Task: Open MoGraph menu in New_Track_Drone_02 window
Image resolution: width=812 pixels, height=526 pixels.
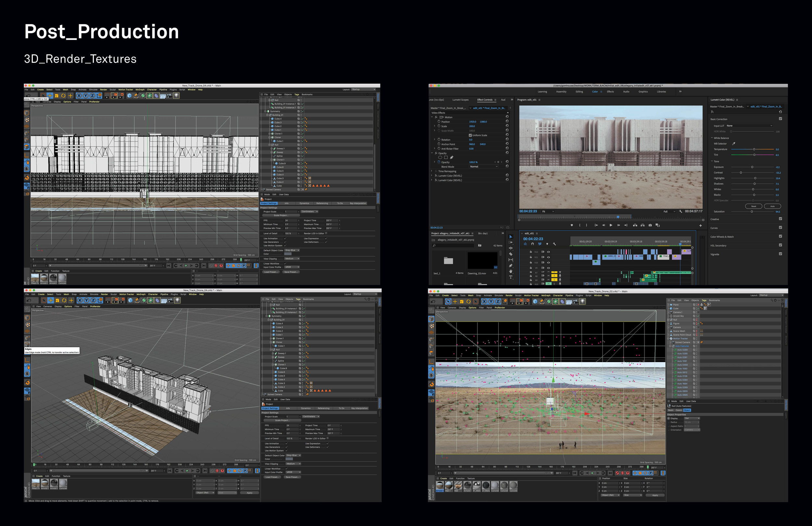Action: click(x=546, y=296)
